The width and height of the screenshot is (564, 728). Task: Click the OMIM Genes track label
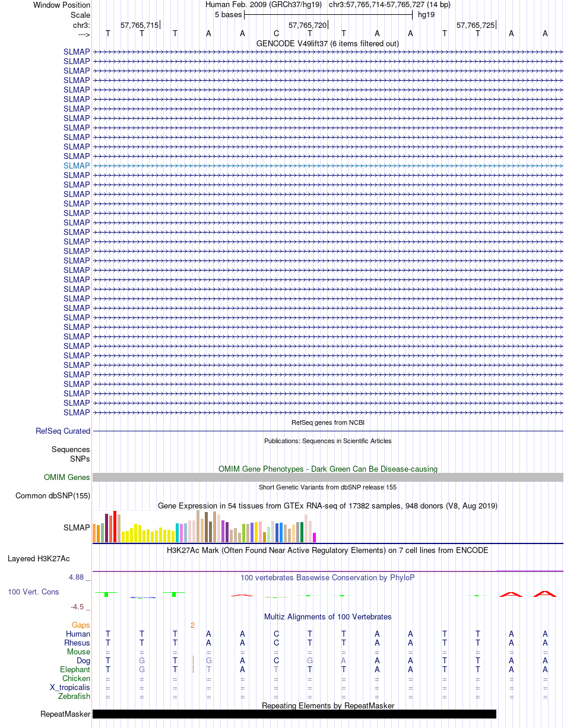67,477
